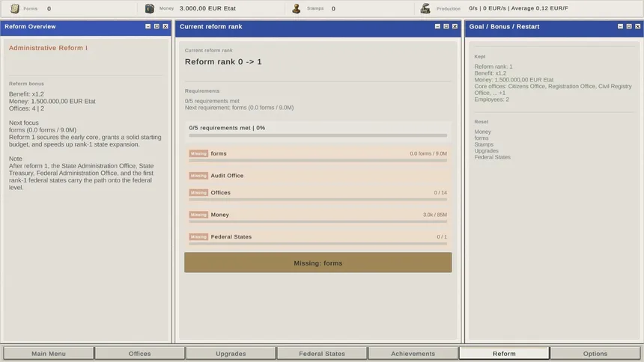Viewport: 644px width, 362px height.
Task: Click the Money safe icon
Action: [x=150, y=8]
